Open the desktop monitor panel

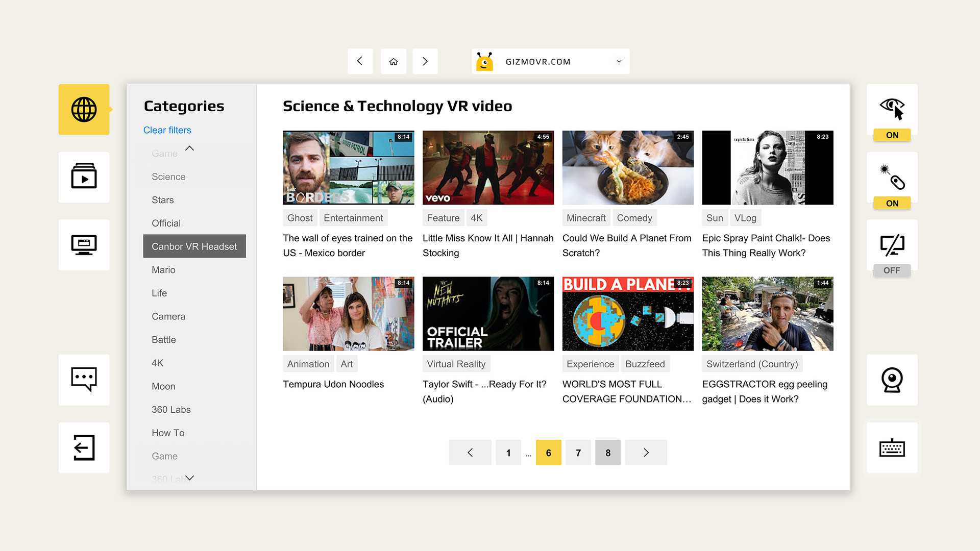click(84, 245)
